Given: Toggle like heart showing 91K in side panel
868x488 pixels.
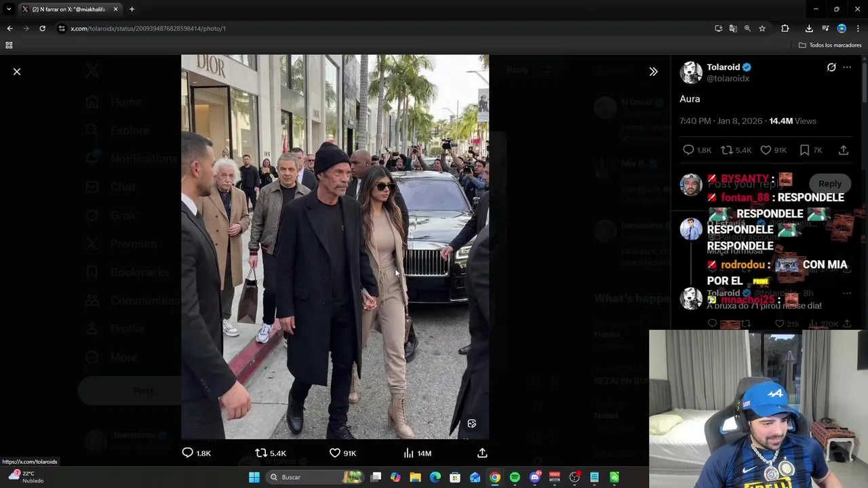Looking at the screenshot, I should [766, 150].
